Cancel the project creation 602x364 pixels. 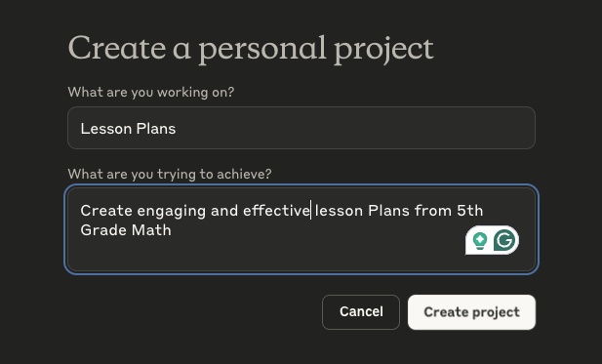coord(361,312)
